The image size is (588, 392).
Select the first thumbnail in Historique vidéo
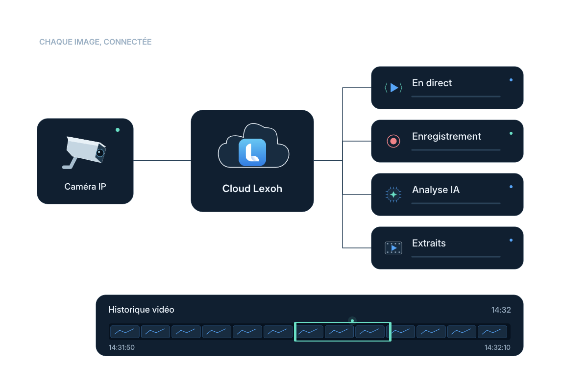click(125, 332)
